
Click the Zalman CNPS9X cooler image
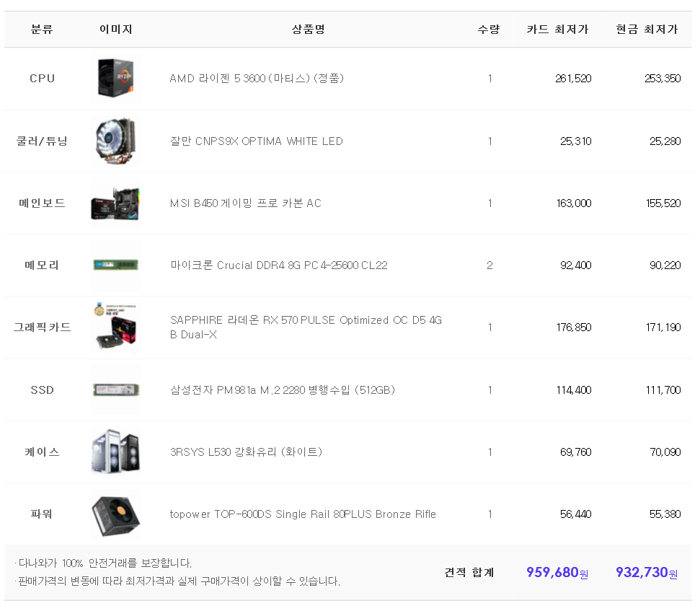click(115, 141)
